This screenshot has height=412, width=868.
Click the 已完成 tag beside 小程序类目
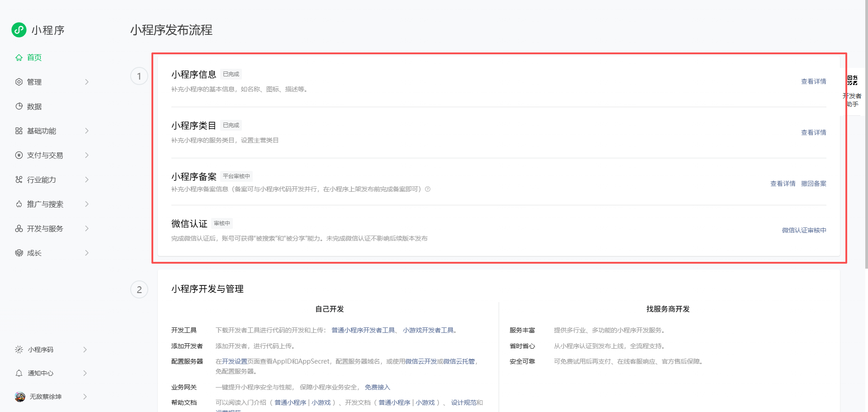coord(231,125)
